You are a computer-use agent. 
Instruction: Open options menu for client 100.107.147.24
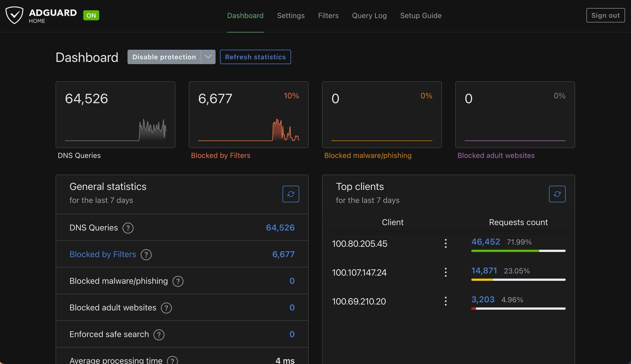(446, 272)
